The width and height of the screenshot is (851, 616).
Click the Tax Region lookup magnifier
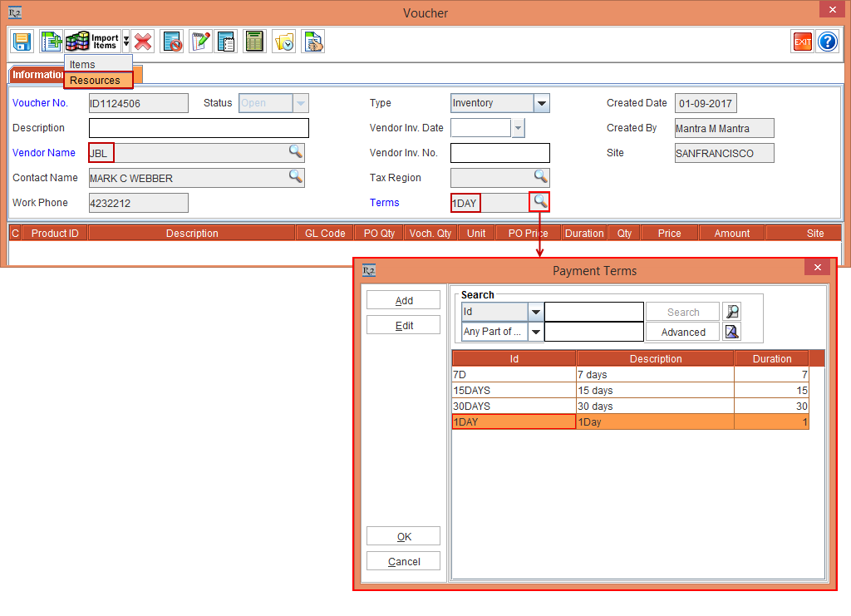click(541, 178)
